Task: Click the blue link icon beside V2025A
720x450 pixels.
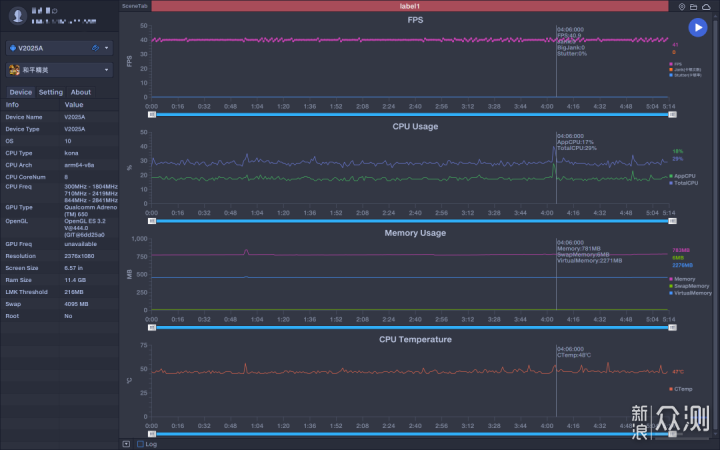Action: click(x=95, y=48)
